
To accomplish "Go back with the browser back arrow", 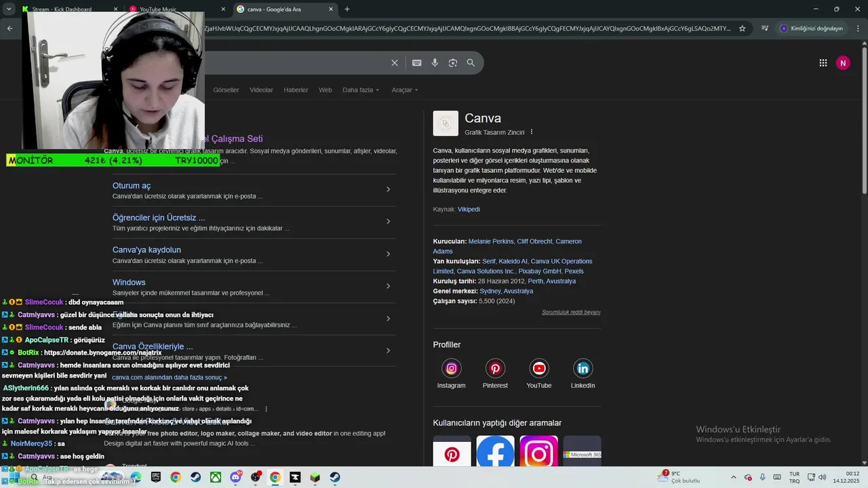I will (9, 28).
